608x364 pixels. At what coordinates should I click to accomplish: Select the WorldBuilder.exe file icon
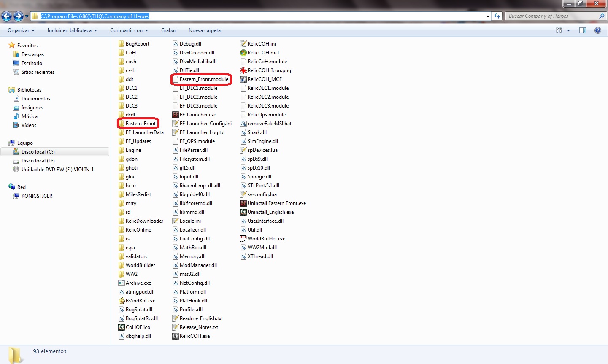[243, 239]
